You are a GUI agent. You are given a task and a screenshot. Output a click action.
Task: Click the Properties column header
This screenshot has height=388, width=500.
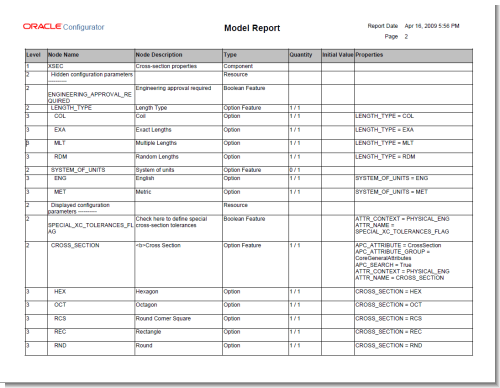[x=369, y=55]
